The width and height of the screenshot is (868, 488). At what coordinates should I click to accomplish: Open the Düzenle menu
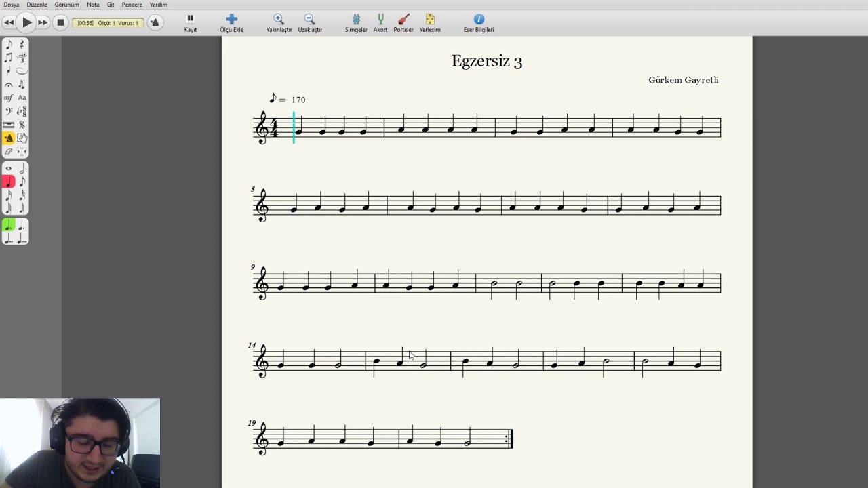[37, 5]
